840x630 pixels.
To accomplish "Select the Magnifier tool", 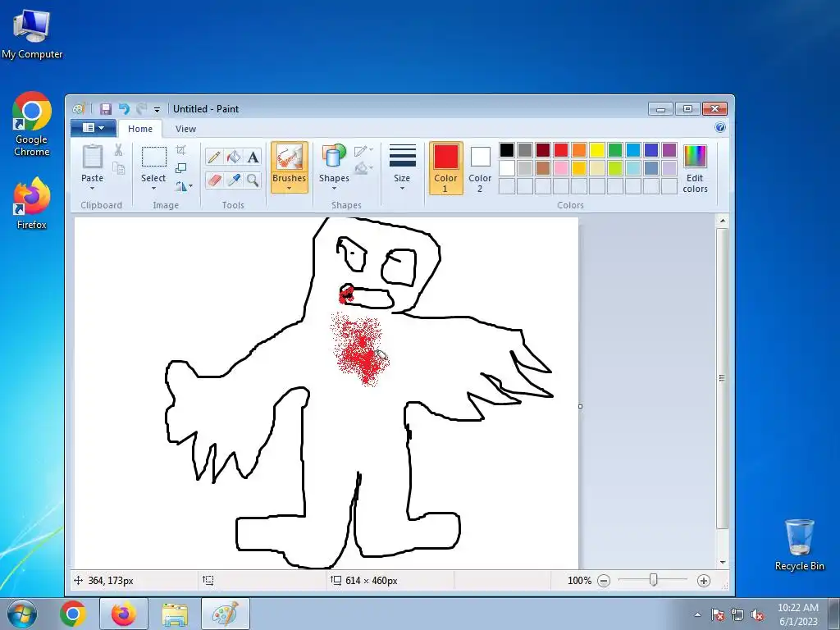I will click(253, 180).
